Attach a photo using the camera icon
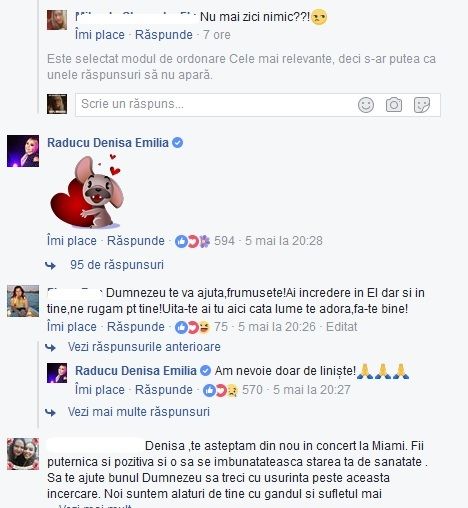This screenshot has height=508, width=468. (394, 105)
